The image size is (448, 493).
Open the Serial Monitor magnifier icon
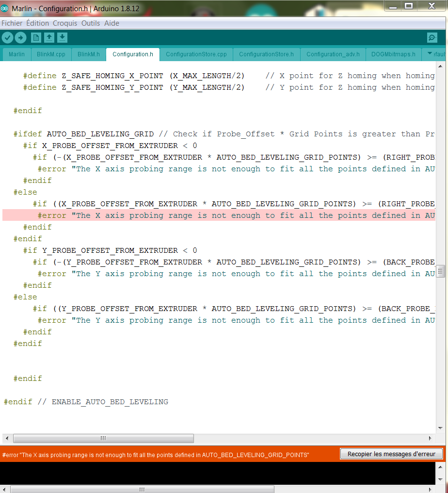(432, 38)
